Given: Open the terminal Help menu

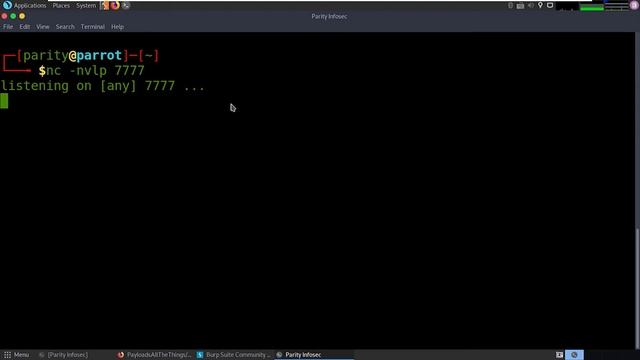Looking at the screenshot, I should tap(117, 27).
